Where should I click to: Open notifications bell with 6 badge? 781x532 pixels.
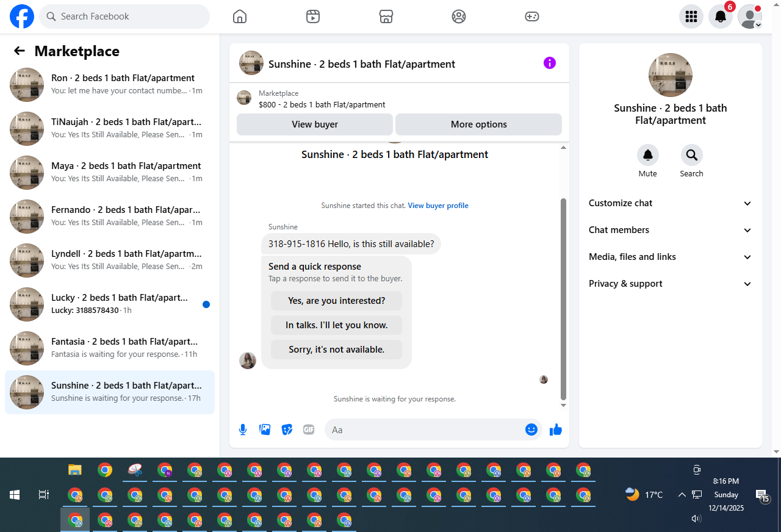pos(721,16)
